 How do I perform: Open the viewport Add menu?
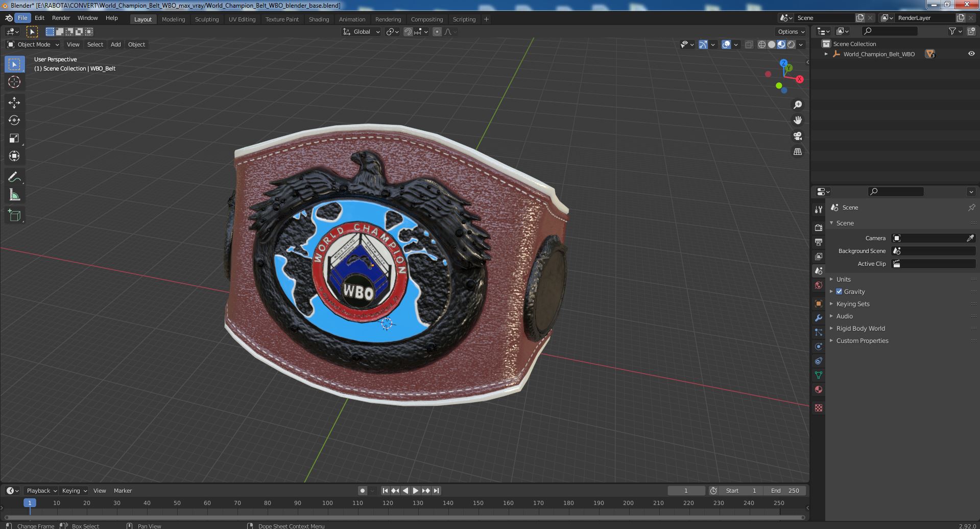click(116, 44)
